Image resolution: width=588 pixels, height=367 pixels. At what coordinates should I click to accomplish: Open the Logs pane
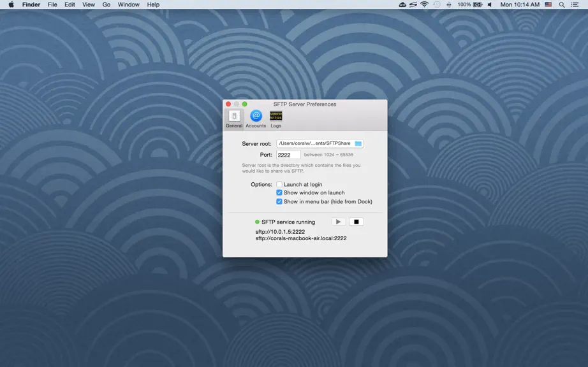click(x=276, y=119)
